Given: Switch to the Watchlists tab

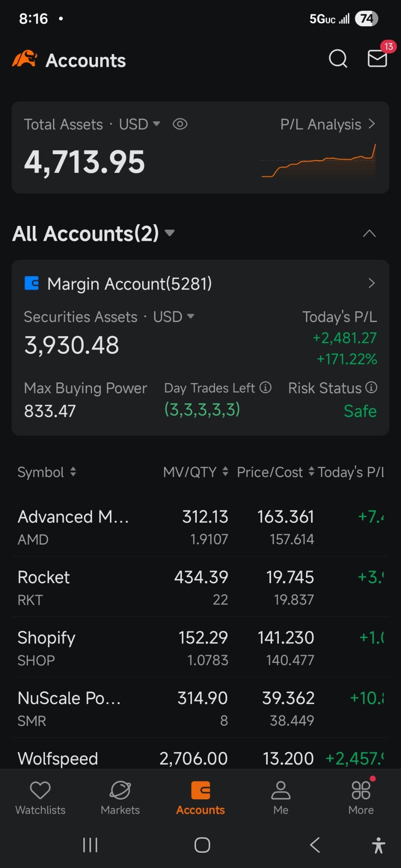Looking at the screenshot, I should pos(40,797).
